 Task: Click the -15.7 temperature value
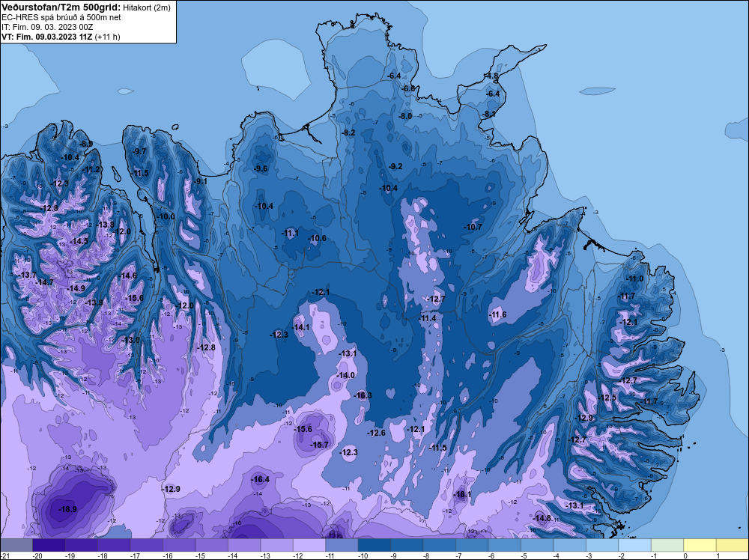pyautogui.click(x=320, y=445)
